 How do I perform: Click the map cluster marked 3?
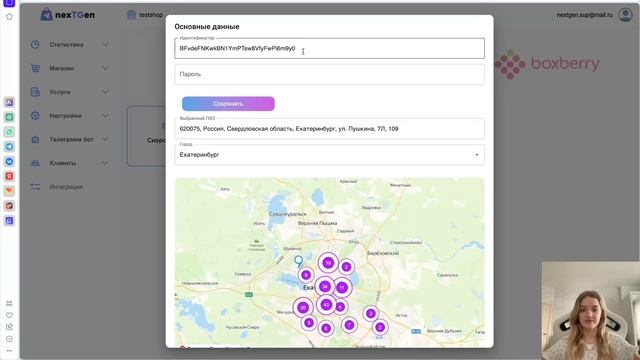tap(371, 313)
